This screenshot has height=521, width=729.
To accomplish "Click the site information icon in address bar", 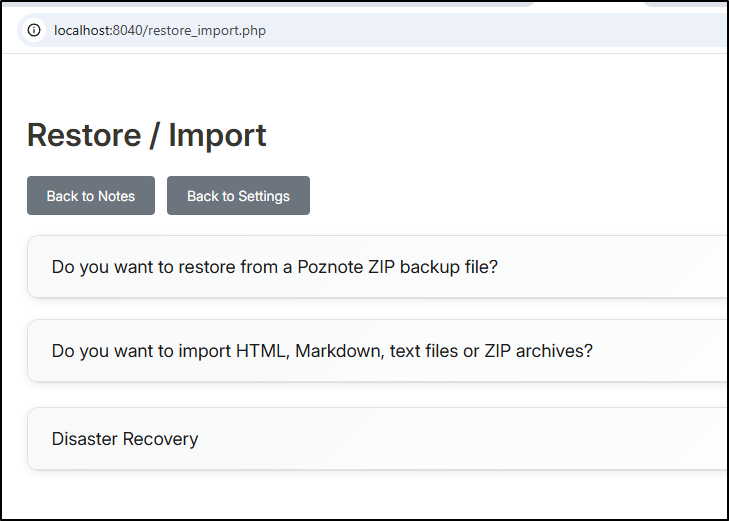I will tap(34, 30).
